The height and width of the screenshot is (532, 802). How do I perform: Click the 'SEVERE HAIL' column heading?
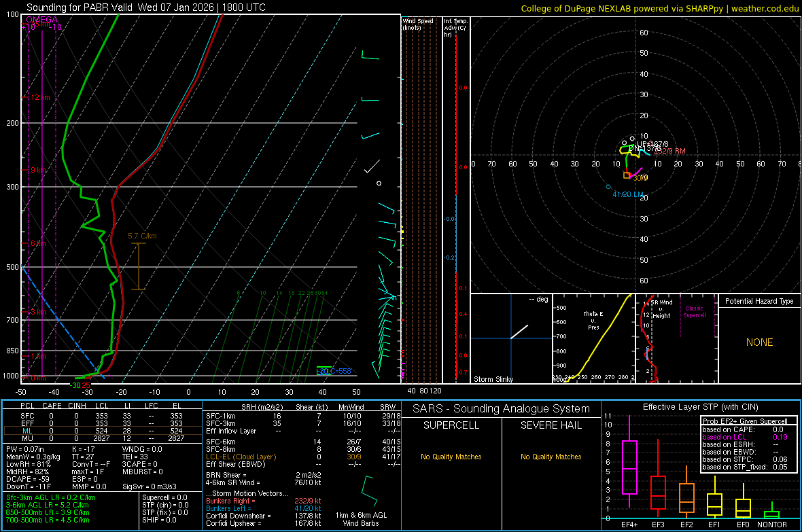(551, 425)
